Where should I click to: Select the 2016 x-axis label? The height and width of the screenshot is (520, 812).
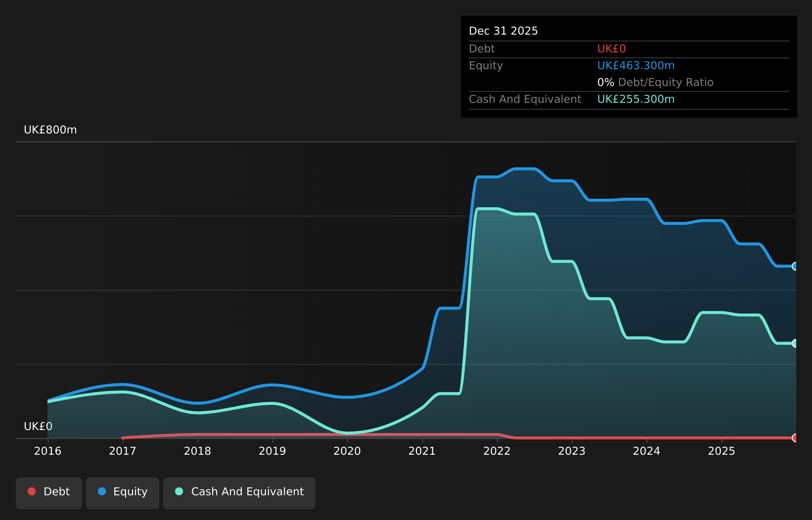tap(48, 451)
